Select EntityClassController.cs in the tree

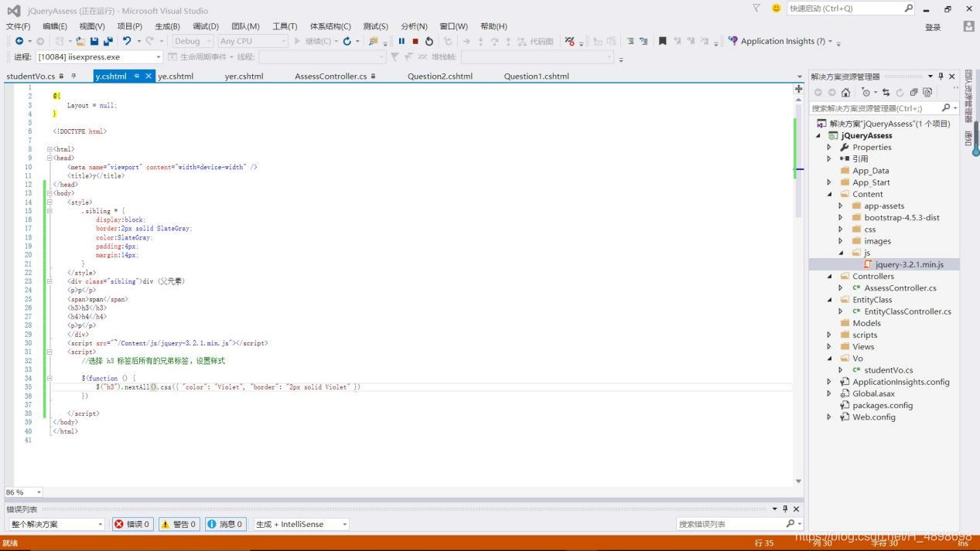907,311
